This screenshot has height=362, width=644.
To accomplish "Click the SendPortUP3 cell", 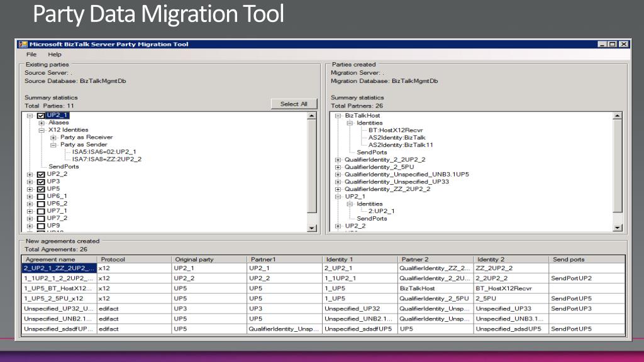I will tap(587, 309).
